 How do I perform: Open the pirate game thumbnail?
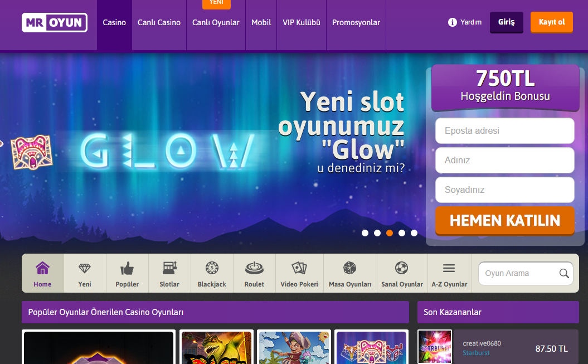tap(294, 347)
